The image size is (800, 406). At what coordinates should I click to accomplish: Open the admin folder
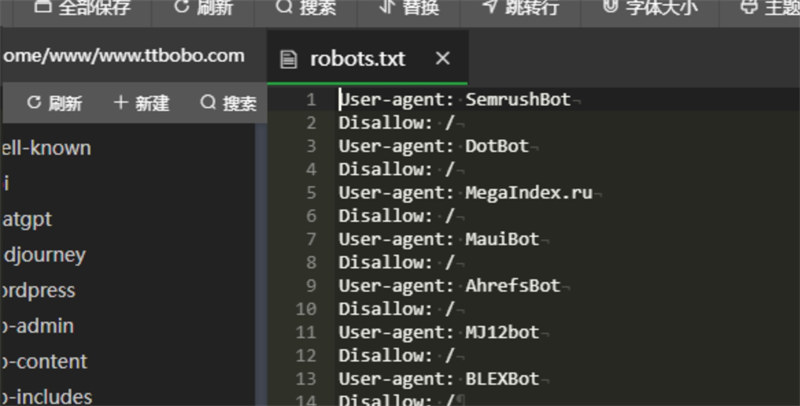[x=38, y=326]
